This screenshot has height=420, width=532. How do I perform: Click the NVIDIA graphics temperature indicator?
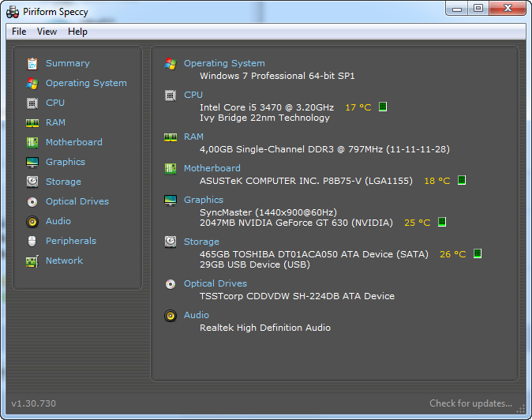click(442, 222)
